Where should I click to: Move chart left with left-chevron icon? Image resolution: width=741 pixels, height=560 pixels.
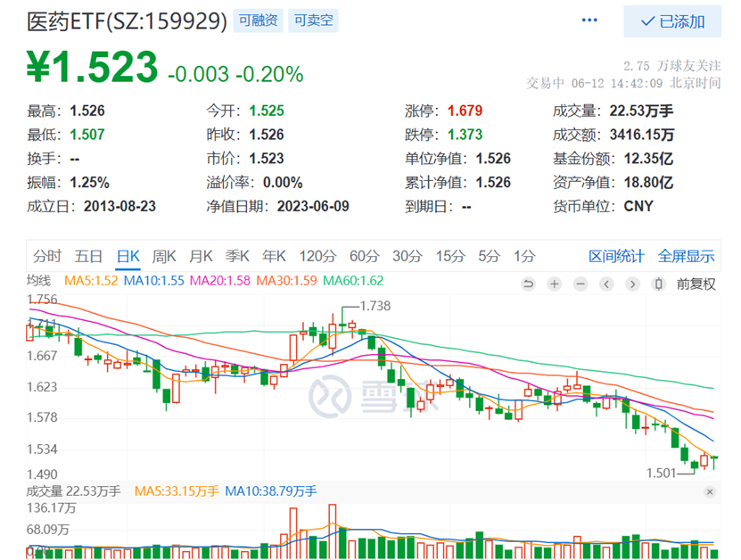click(x=606, y=284)
